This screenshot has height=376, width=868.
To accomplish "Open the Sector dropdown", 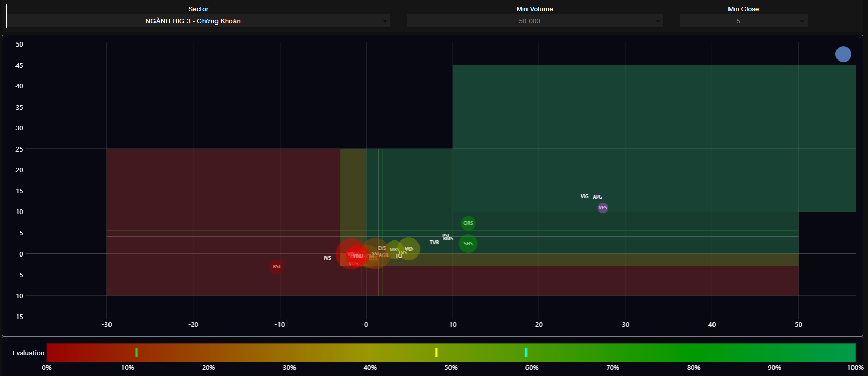I will (198, 21).
